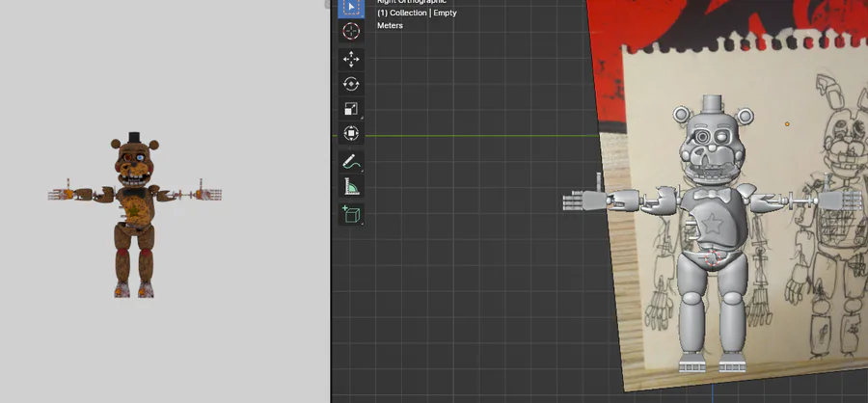The image size is (868, 403).
Task: Select the Transform tool
Action: (x=351, y=133)
